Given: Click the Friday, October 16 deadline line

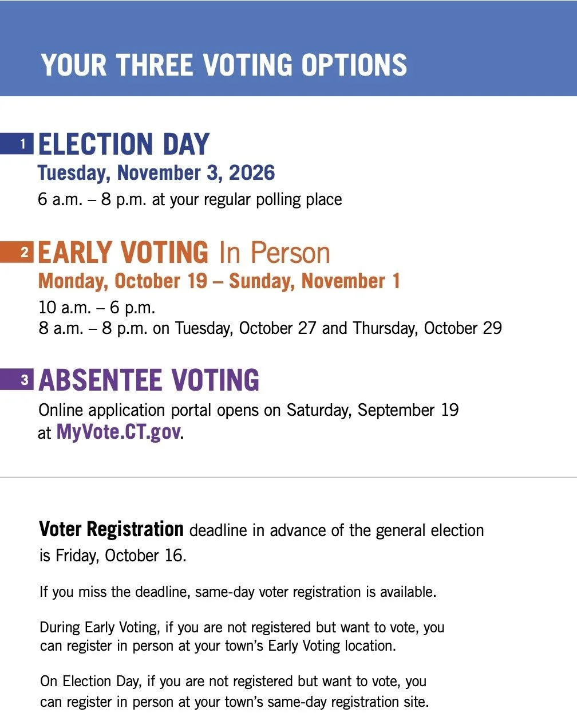Looking at the screenshot, I should [x=113, y=556].
